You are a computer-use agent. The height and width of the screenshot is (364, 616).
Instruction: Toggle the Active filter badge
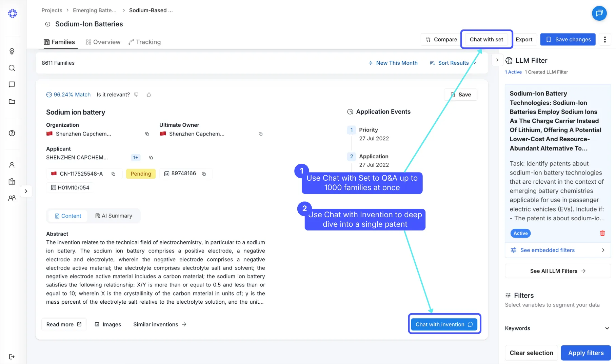click(520, 233)
